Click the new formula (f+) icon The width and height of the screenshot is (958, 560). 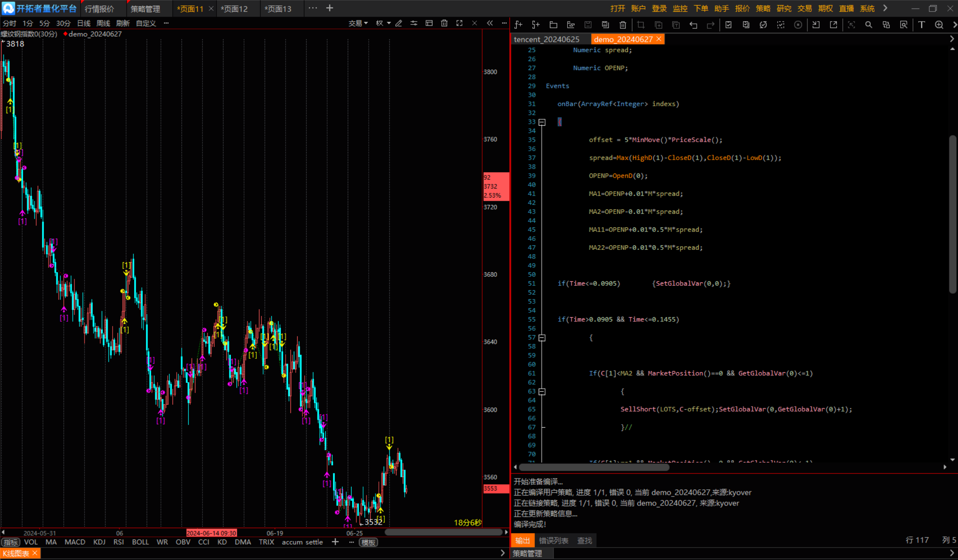[x=518, y=25]
